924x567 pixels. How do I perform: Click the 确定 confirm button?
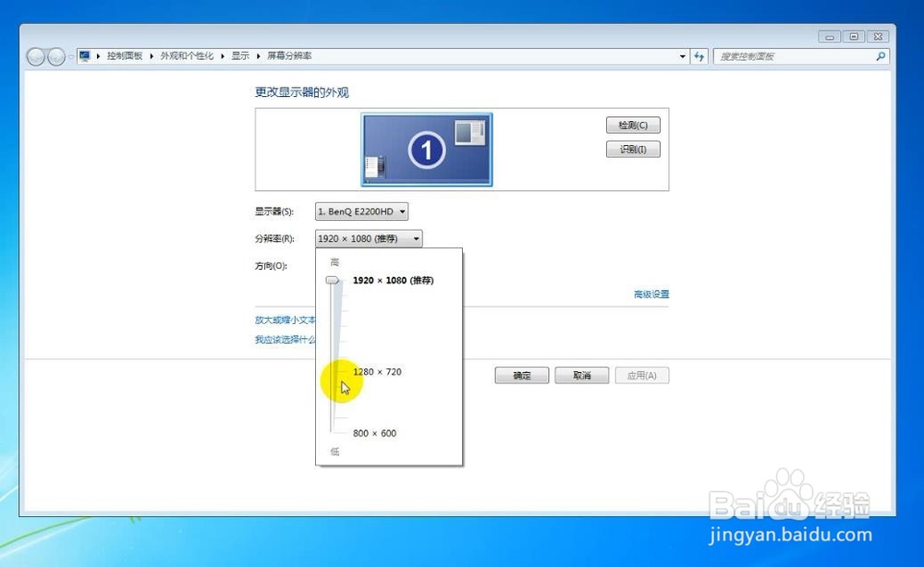[x=521, y=375]
